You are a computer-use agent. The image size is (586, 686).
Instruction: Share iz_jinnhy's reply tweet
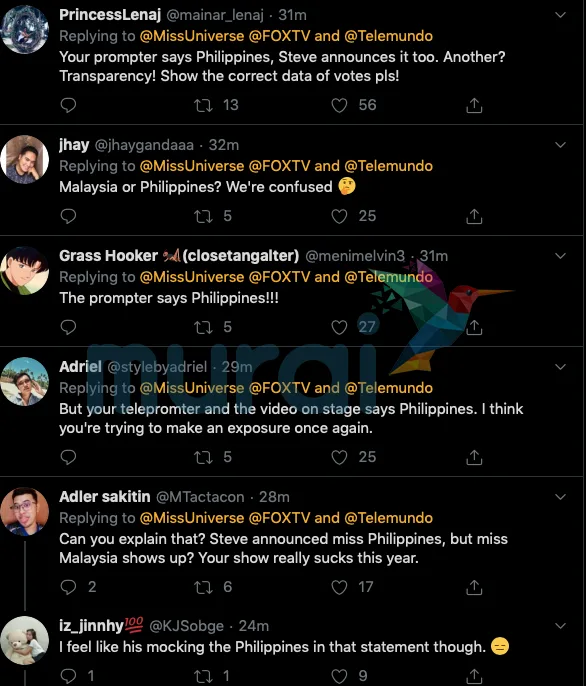(474, 676)
